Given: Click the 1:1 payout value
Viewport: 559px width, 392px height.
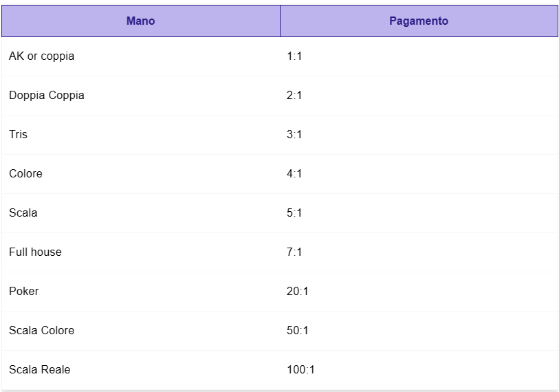Looking at the screenshot, I should point(294,56).
